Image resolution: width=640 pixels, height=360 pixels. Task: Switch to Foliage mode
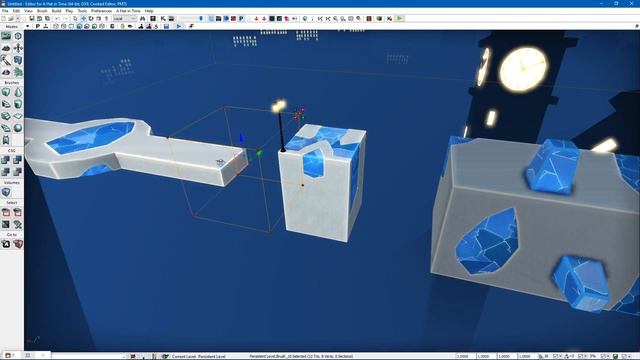pyautogui.click(x=18, y=72)
